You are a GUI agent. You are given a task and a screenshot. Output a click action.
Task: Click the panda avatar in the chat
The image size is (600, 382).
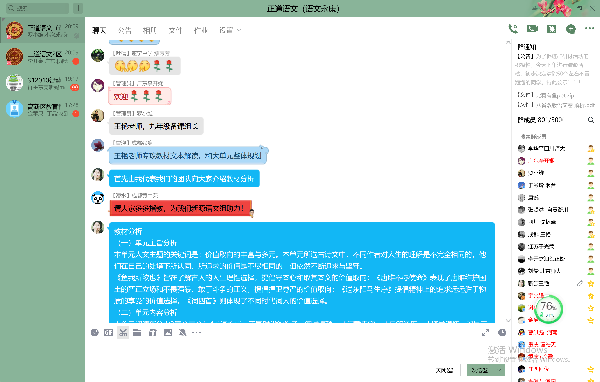click(98, 198)
